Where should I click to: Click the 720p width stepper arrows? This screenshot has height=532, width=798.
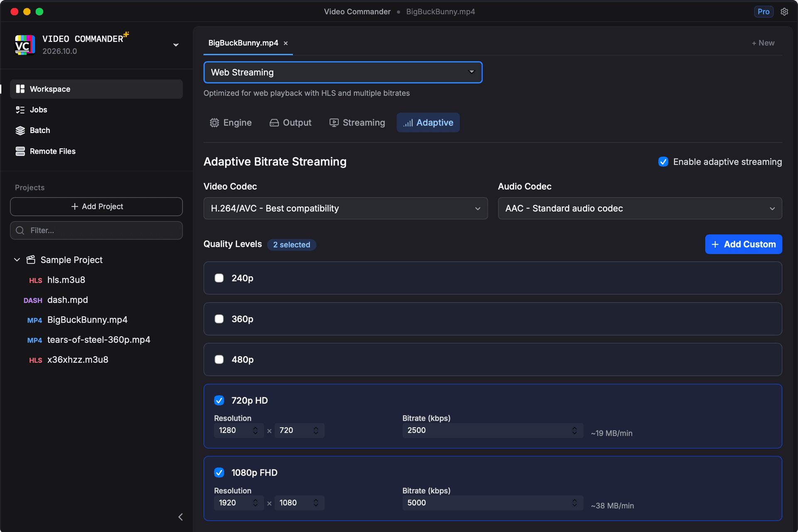point(255,430)
